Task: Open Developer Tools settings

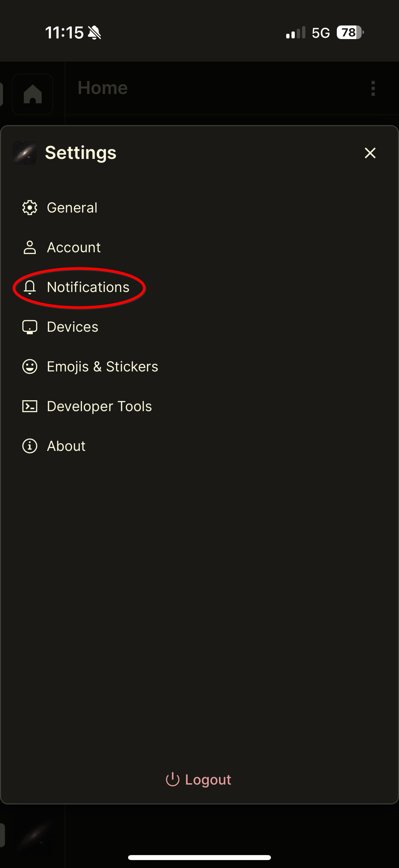Action: tap(99, 406)
